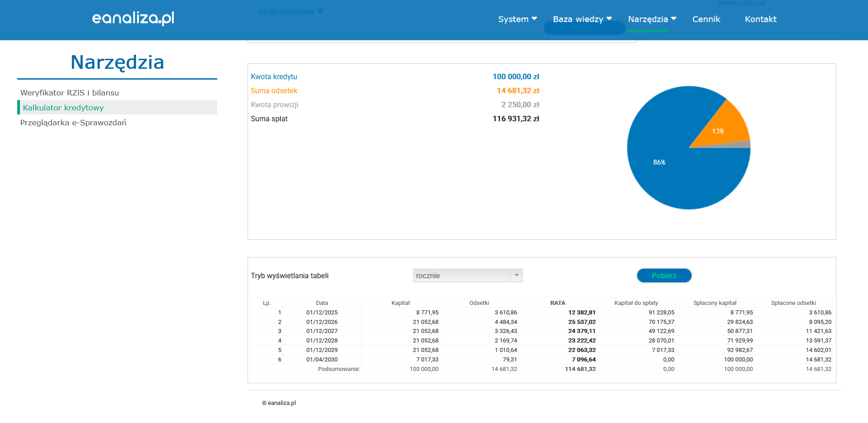Select Kalkulator kredytowy in sidebar
The image size is (868, 423).
click(x=117, y=107)
